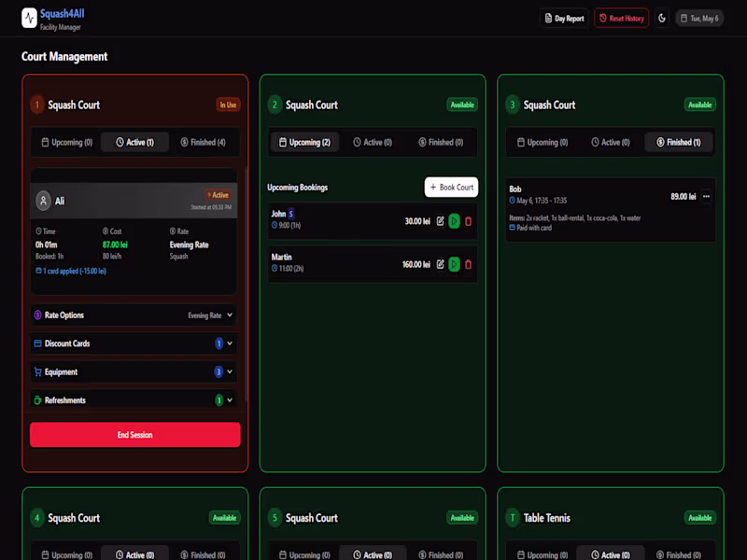747x560 pixels.
Task: Open Court 3 Active (0) tab
Action: click(x=611, y=142)
